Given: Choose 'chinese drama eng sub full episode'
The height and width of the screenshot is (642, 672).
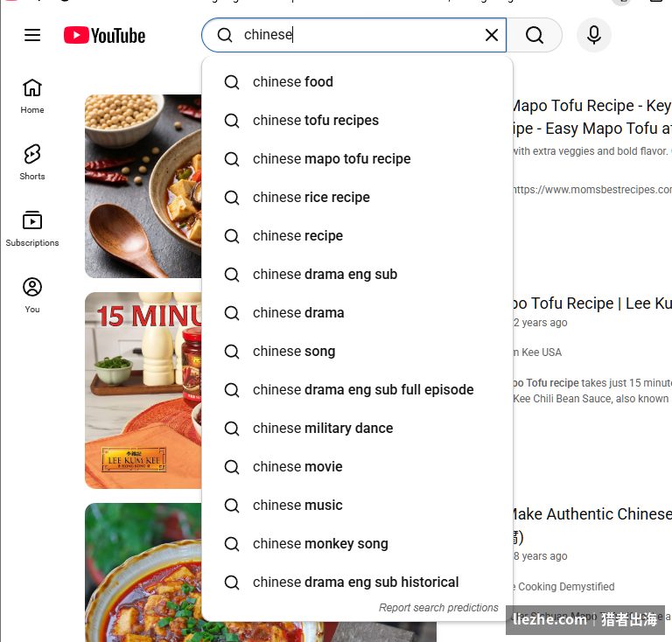Looking at the screenshot, I should click(x=357, y=390).
